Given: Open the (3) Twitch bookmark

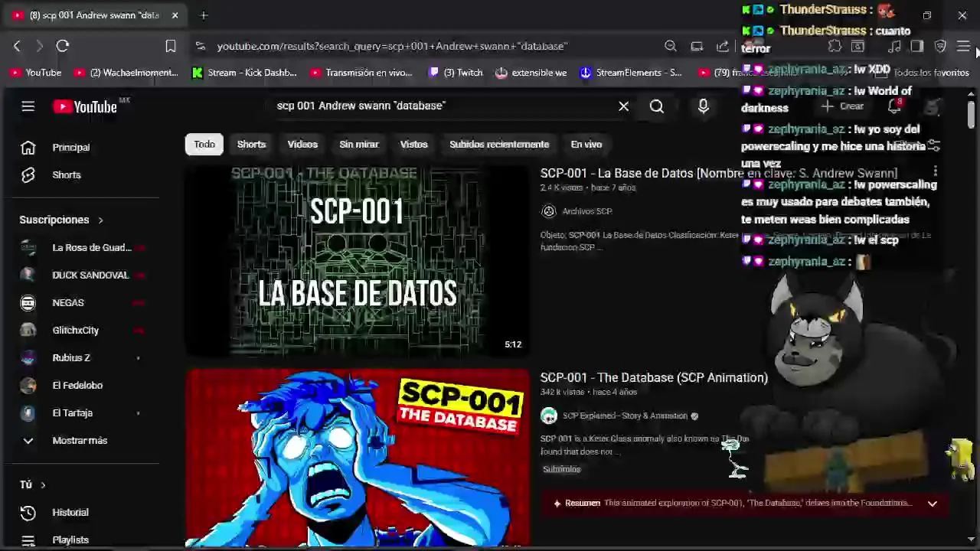Looking at the screenshot, I should (x=456, y=73).
